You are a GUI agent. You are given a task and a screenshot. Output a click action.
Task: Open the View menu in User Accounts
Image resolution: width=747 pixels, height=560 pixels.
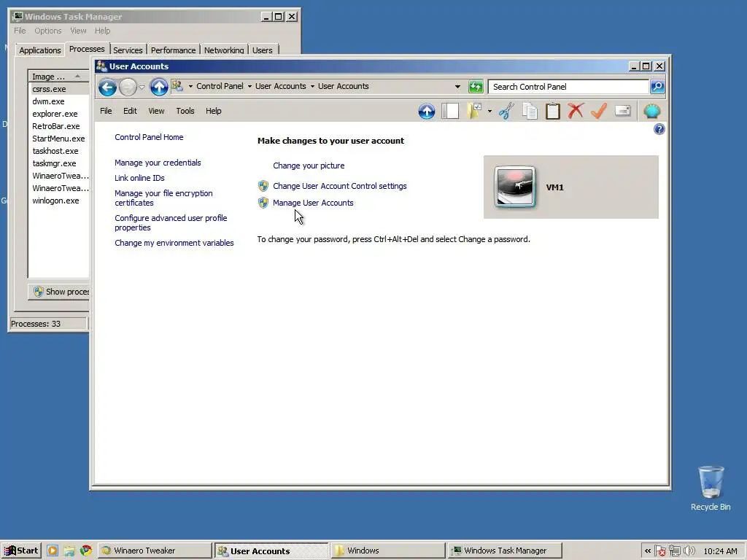(x=156, y=111)
